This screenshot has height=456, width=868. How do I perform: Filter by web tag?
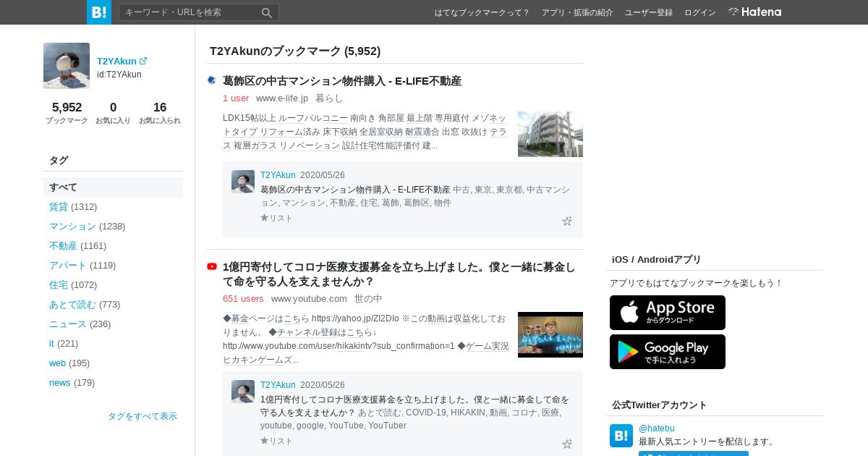coord(57,363)
